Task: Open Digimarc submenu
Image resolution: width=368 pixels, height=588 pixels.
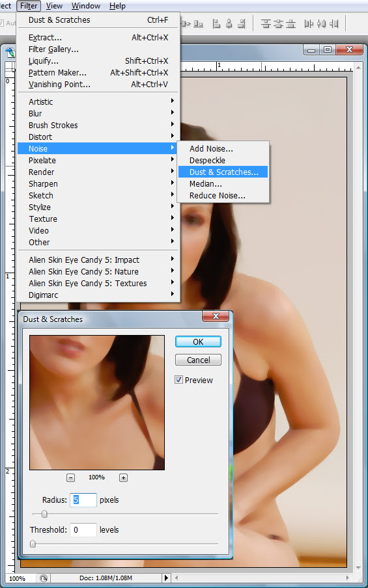Action: point(99,295)
